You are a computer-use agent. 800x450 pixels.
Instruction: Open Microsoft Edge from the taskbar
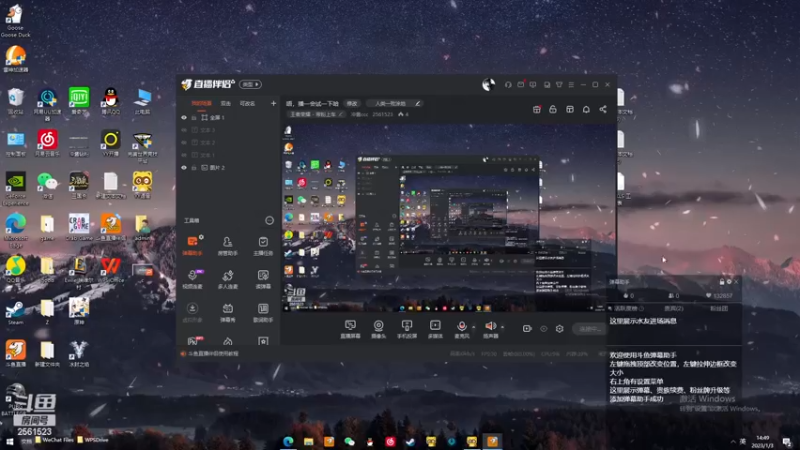click(x=288, y=441)
